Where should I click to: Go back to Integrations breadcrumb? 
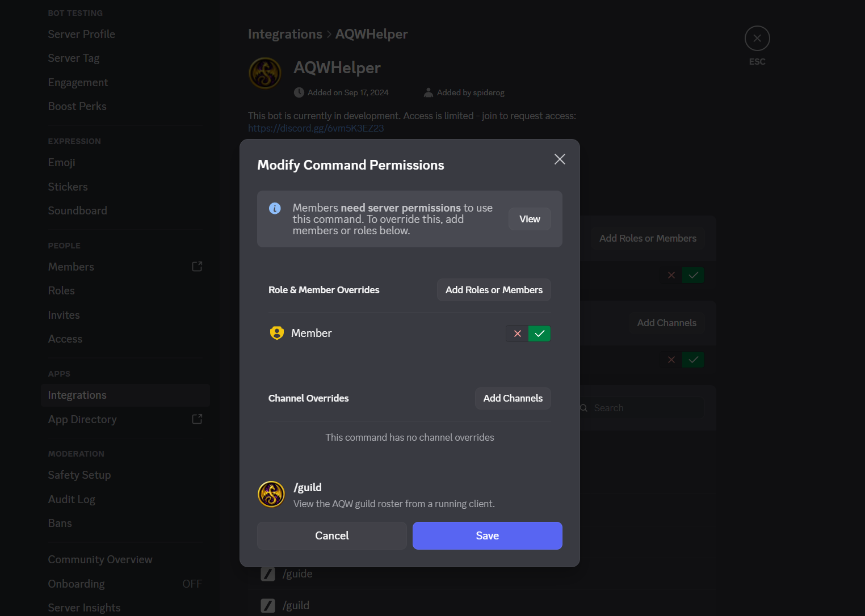point(285,34)
